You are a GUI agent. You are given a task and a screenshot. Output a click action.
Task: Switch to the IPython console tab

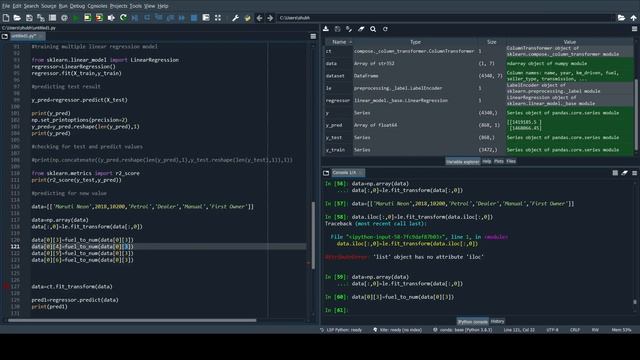point(472,322)
